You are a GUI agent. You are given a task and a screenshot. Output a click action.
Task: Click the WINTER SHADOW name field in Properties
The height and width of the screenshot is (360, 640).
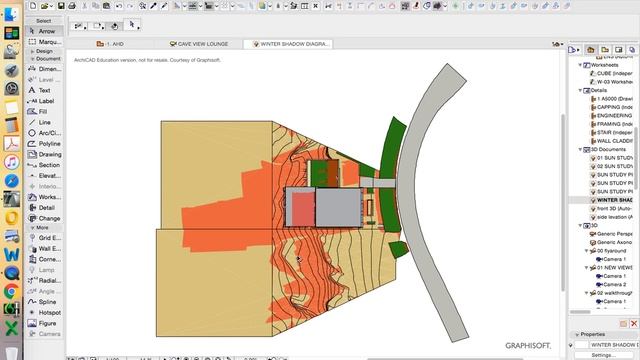[x=614, y=345]
